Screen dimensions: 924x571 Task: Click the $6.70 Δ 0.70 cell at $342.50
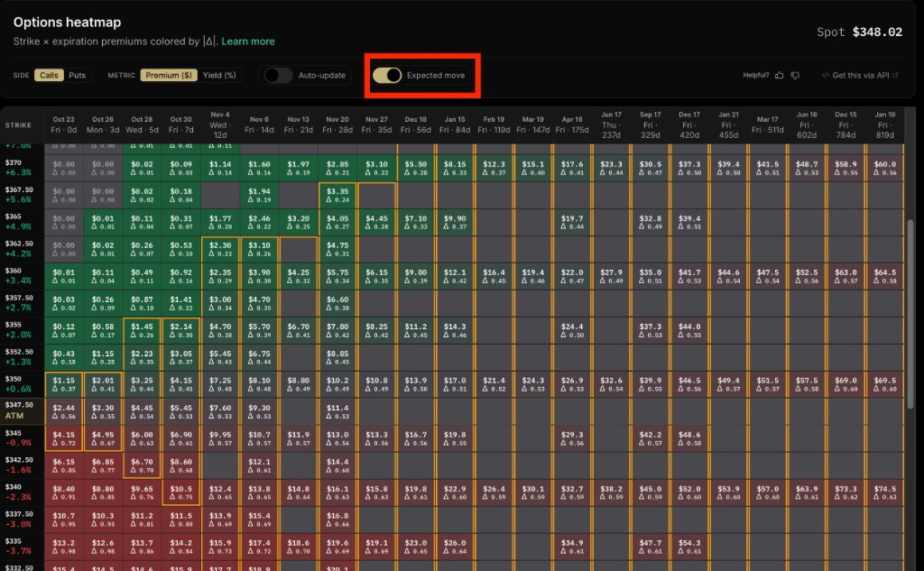click(142, 465)
